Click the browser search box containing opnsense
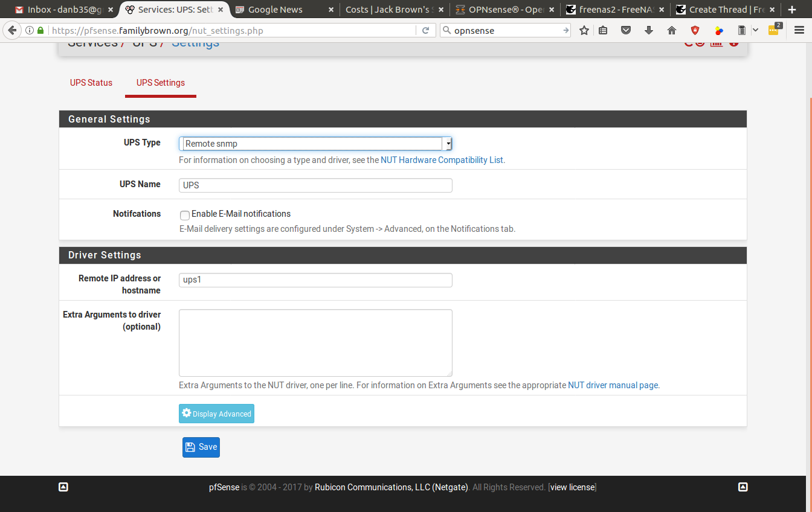 point(506,30)
